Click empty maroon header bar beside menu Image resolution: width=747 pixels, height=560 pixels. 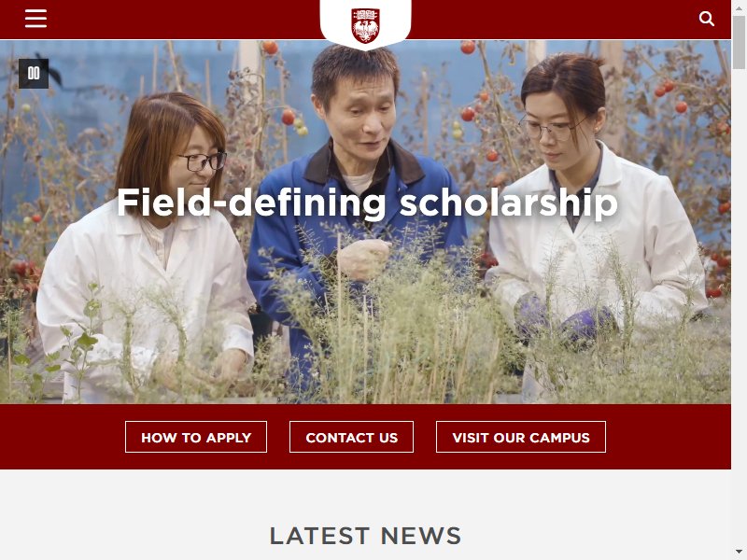[x=181, y=19]
